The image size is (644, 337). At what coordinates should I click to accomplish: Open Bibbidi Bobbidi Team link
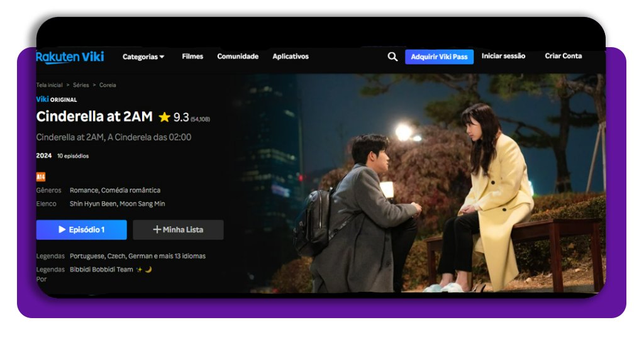(x=101, y=269)
